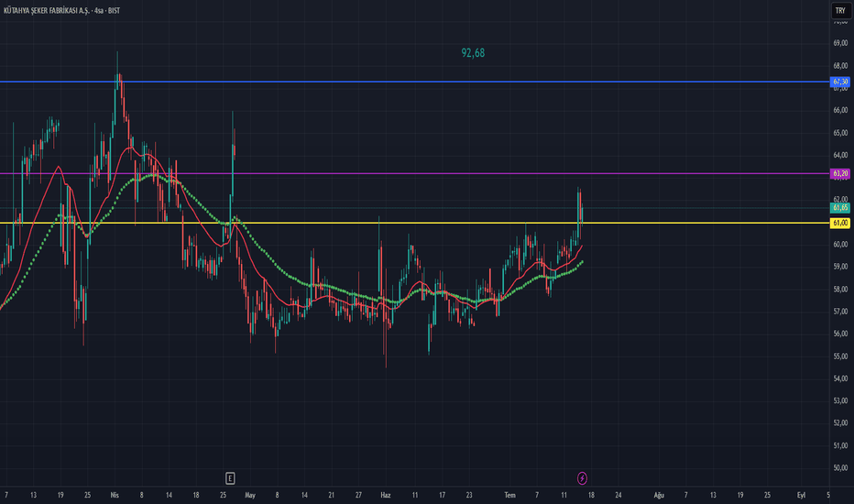Image resolution: width=854 pixels, height=504 pixels.
Task: Click the May month label on time axis
Action: tap(250, 495)
